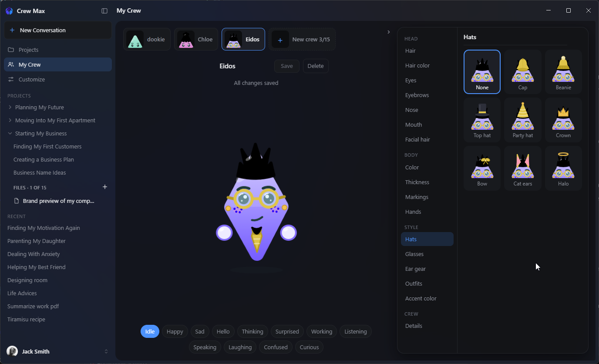Pick the Top hat option
The image size is (599, 364).
click(482, 120)
